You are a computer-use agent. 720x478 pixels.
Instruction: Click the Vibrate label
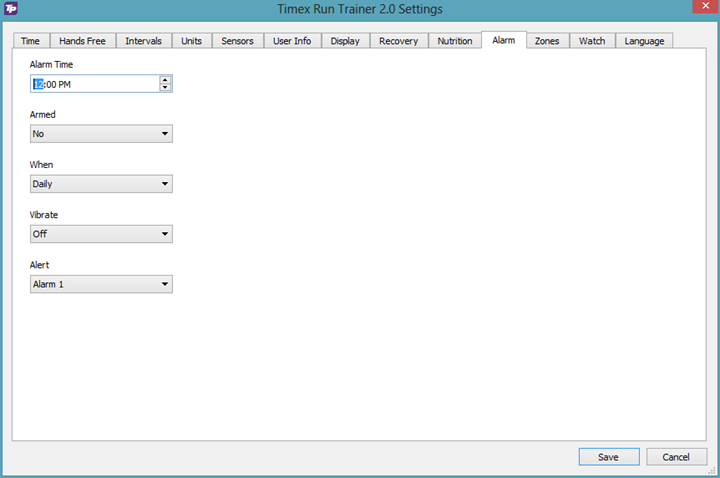pos(44,214)
